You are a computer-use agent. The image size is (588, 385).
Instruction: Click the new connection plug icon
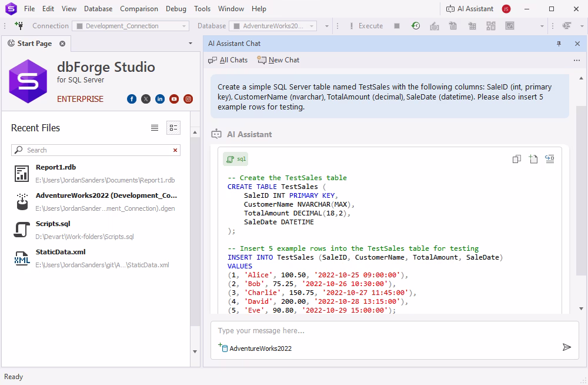click(x=19, y=25)
